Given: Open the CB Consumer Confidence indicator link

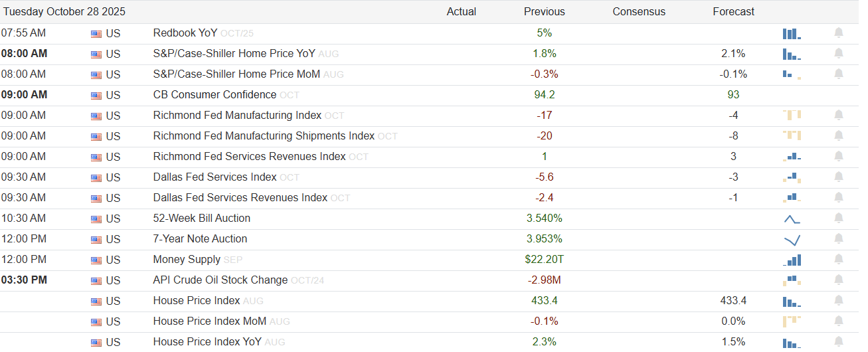Looking at the screenshot, I should pyautogui.click(x=215, y=95).
